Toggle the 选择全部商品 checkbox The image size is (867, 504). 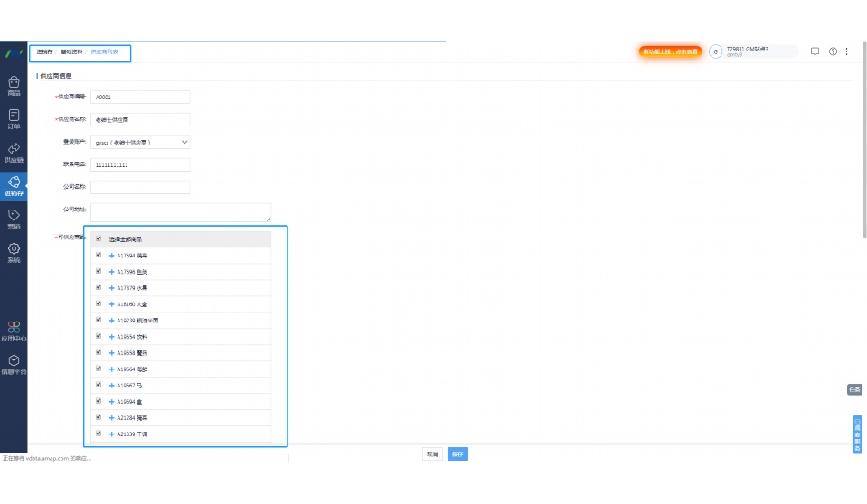[99, 239]
